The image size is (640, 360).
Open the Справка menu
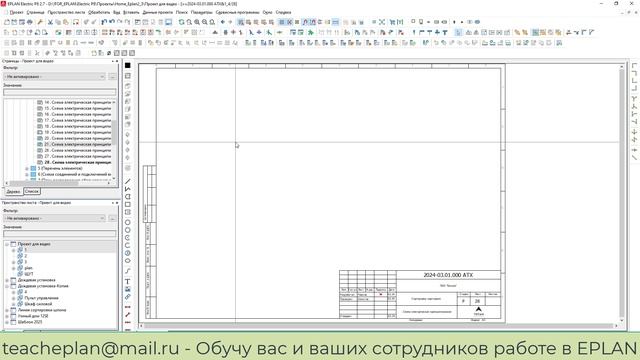[283, 12]
